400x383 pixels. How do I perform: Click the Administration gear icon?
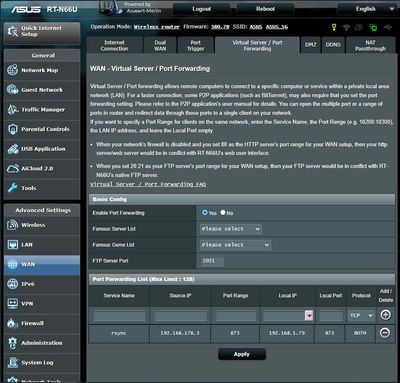tap(13, 343)
